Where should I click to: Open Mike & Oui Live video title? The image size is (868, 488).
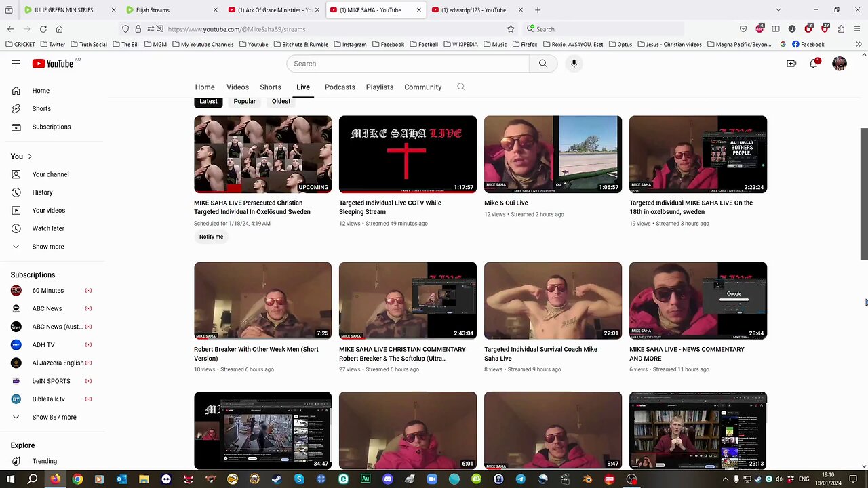(506, 203)
